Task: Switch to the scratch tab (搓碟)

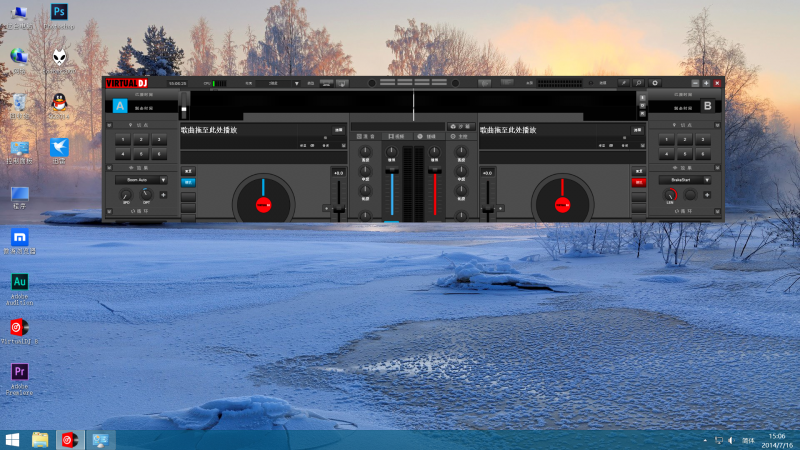Action: (x=427, y=136)
